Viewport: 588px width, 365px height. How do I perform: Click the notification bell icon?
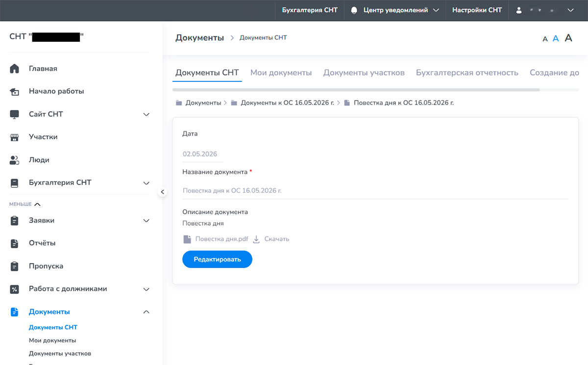(354, 10)
